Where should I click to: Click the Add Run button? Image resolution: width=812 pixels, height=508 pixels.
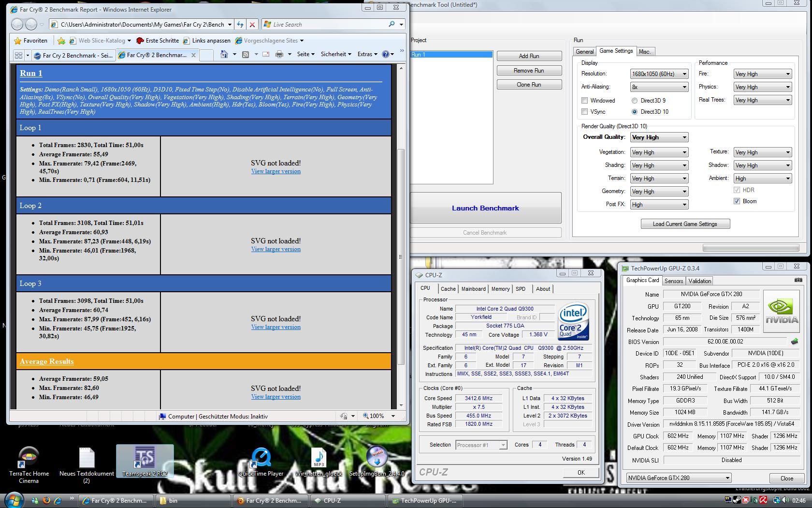tap(529, 56)
